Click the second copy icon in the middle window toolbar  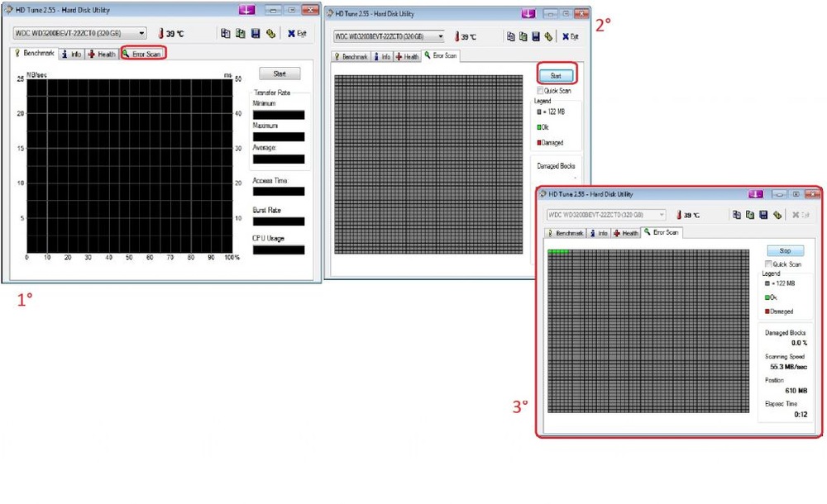[x=523, y=36]
